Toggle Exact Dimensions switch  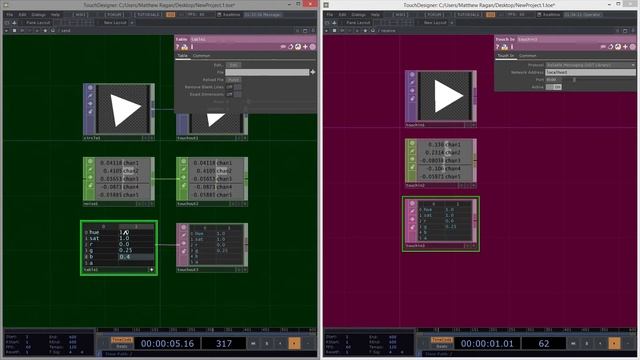233,94
